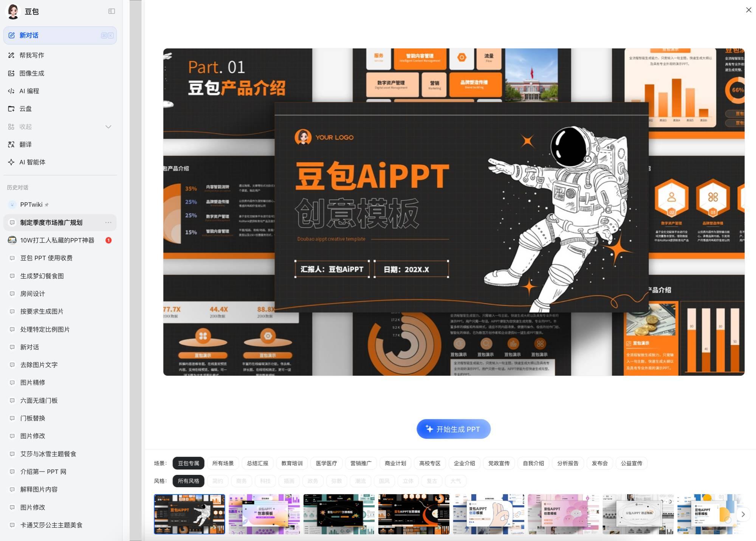The width and height of the screenshot is (756, 541).
Task: Choose the 营销推广 scene tag
Action: pos(361,463)
